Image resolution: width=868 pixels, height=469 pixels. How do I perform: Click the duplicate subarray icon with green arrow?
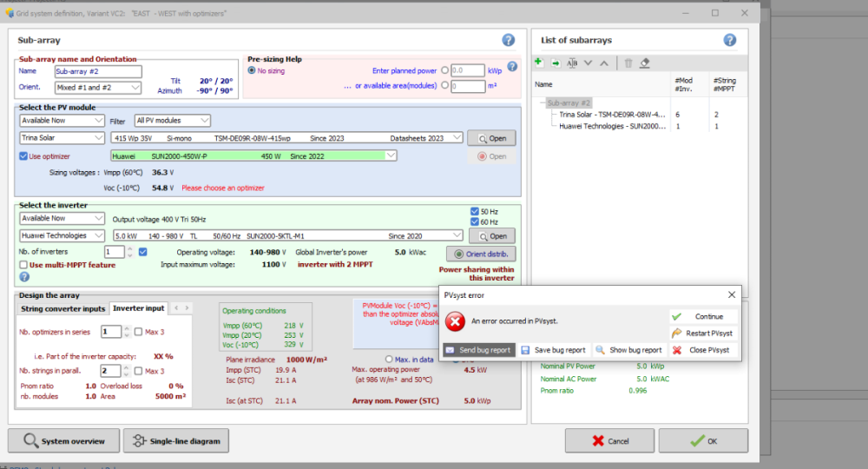click(x=555, y=63)
